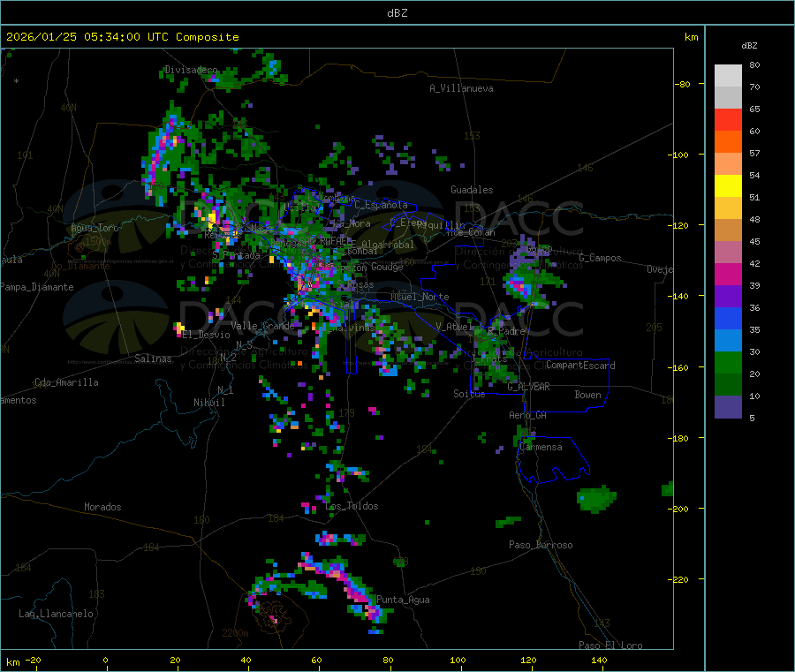Select the Carmensa location label

pyautogui.click(x=541, y=447)
